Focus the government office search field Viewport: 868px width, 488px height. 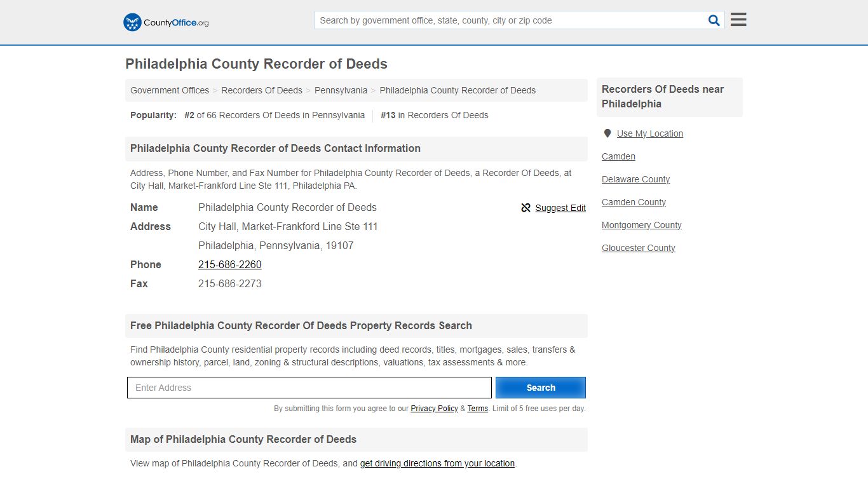[x=510, y=20]
